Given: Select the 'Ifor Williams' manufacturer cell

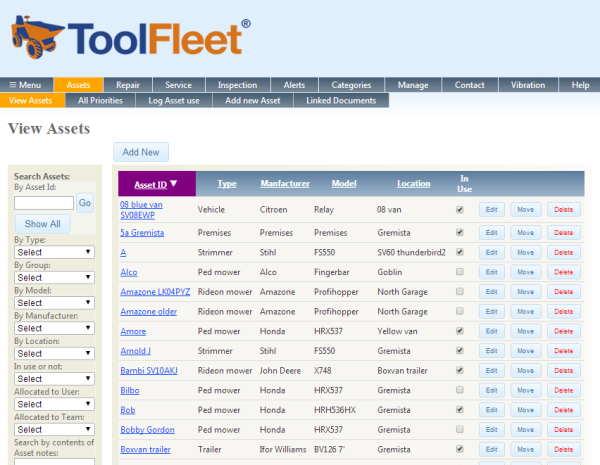Looking at the screenshot, I should click(x=283, y=449).
